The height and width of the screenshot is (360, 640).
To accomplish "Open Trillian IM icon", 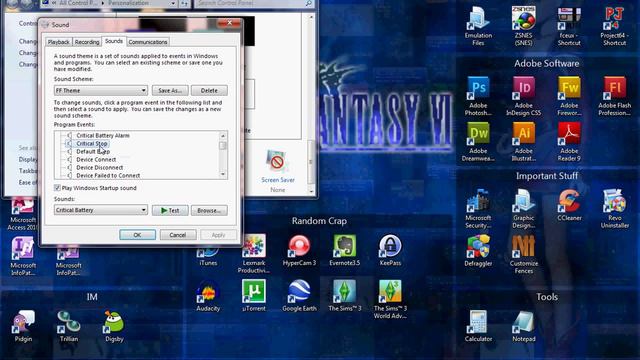I will (x=69, y=326).
